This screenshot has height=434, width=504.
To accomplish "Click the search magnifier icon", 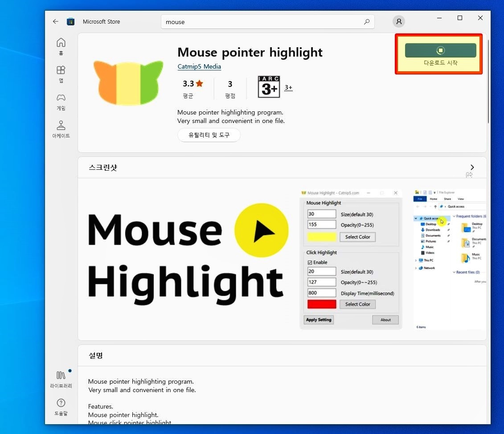I will 366,21.
